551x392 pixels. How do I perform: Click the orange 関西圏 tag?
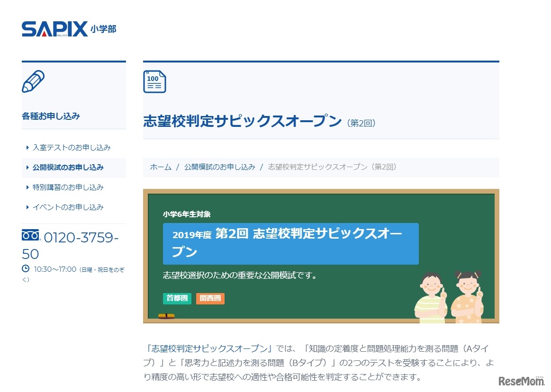pos(210,298)
